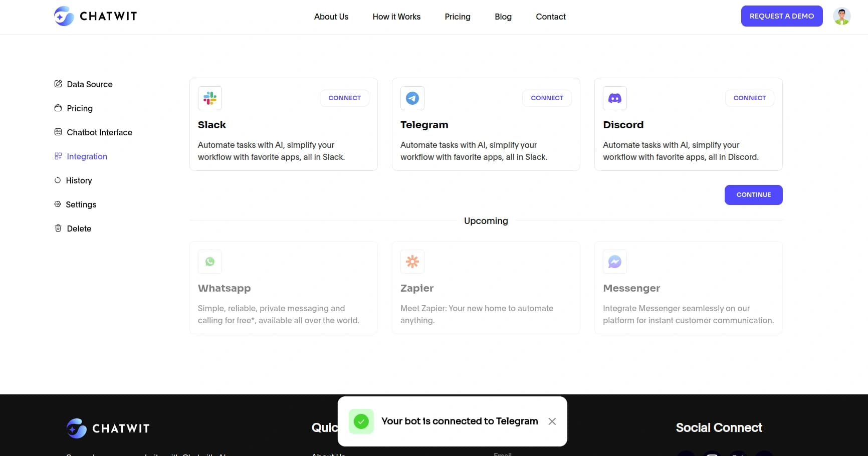Viewport: 868px width, 456px height.
Task: Click the Zapier icon in Upcoming
Action: tap(412, 262)
